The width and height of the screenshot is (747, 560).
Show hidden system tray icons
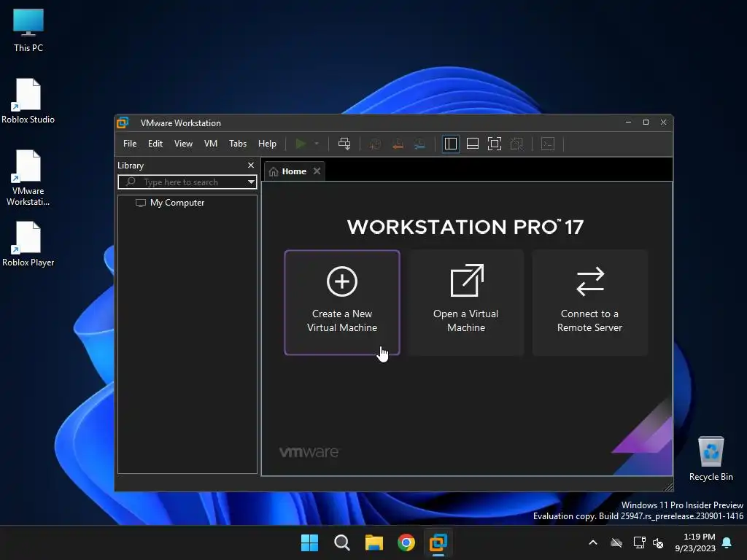593,542
